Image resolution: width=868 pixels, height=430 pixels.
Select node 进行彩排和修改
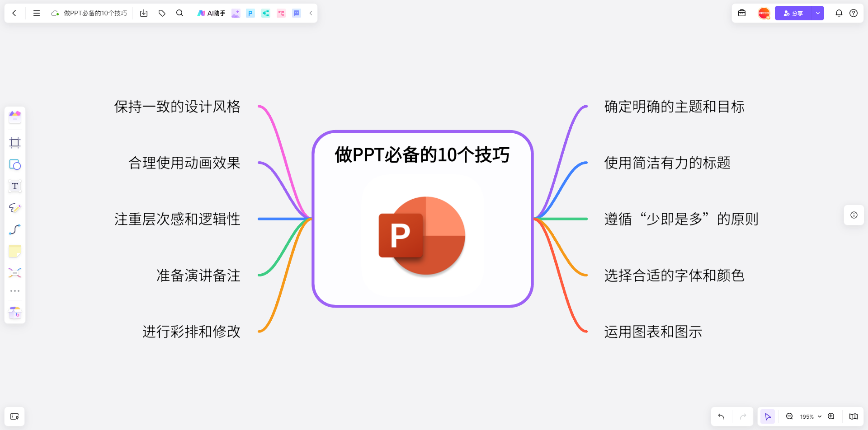point(192,332)
